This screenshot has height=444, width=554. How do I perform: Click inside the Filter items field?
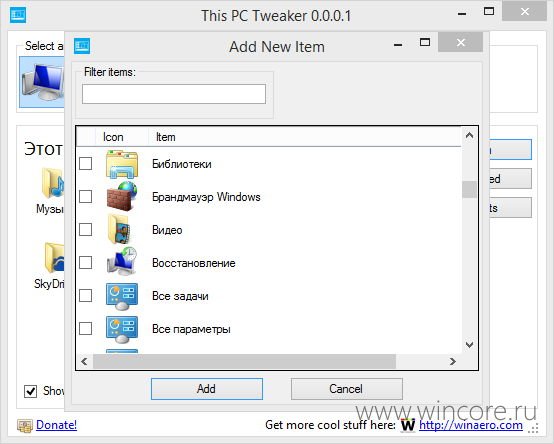pyautogui.click(x=174, y=94)
